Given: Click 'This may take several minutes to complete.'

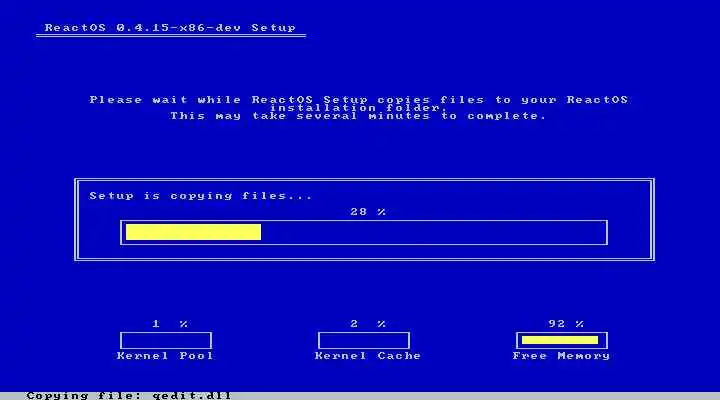Looking at the screenshot, I should pyautogui.click(x=358, y=116).
